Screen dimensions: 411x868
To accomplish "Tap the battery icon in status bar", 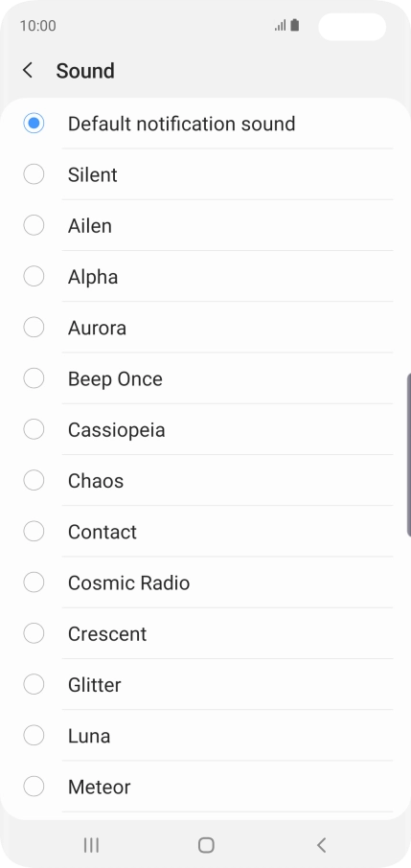I will point(295,26).
